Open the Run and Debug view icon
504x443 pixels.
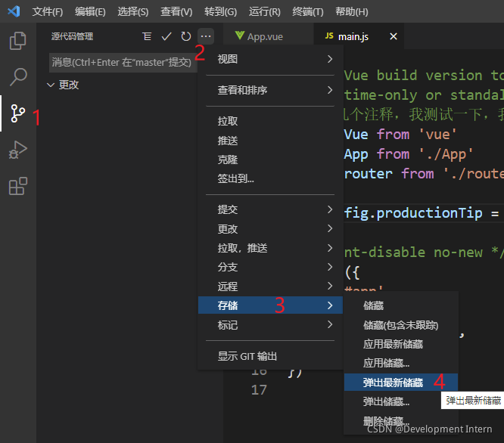[17, 150]
